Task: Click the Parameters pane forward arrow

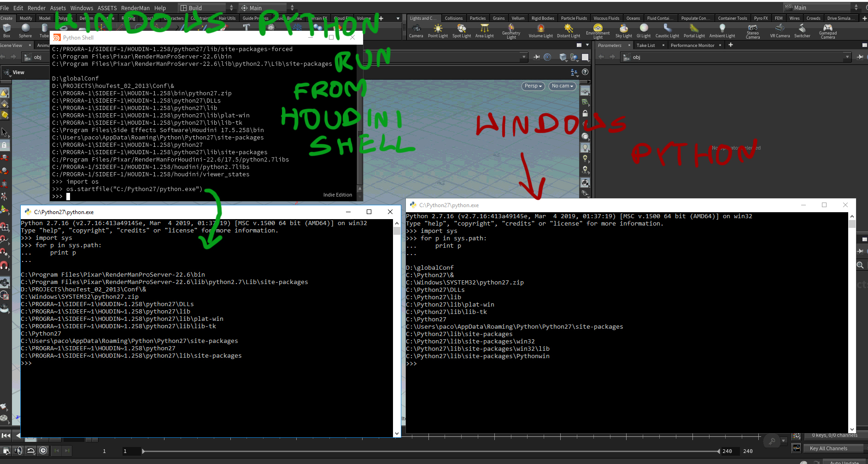Action: click(612, 57)
